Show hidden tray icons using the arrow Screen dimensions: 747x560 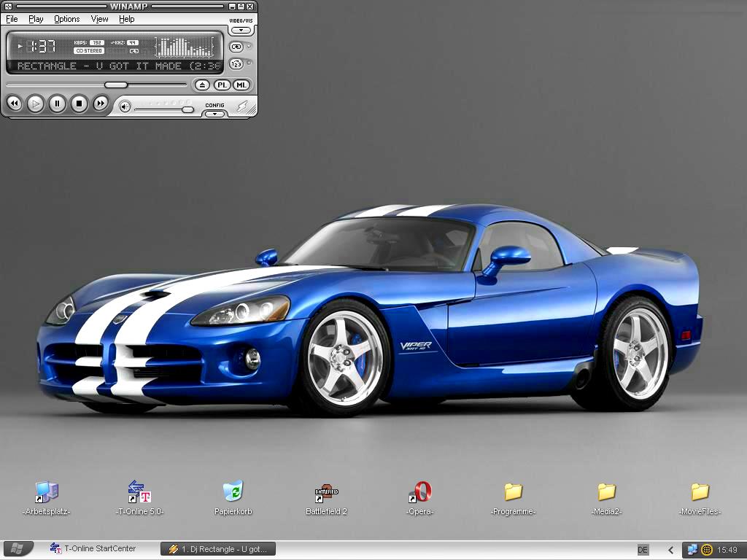tap(671, 550)
